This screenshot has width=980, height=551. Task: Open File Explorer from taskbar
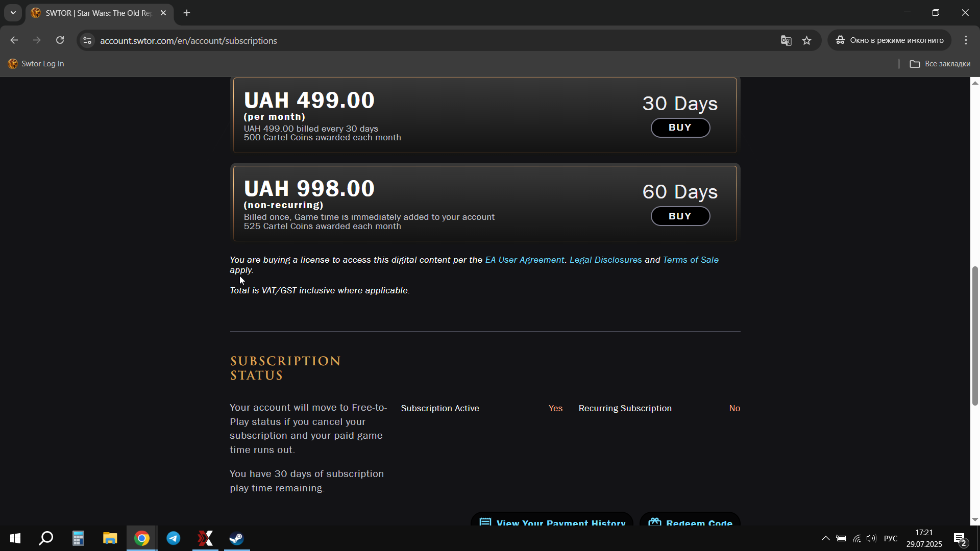coord(110,538)
